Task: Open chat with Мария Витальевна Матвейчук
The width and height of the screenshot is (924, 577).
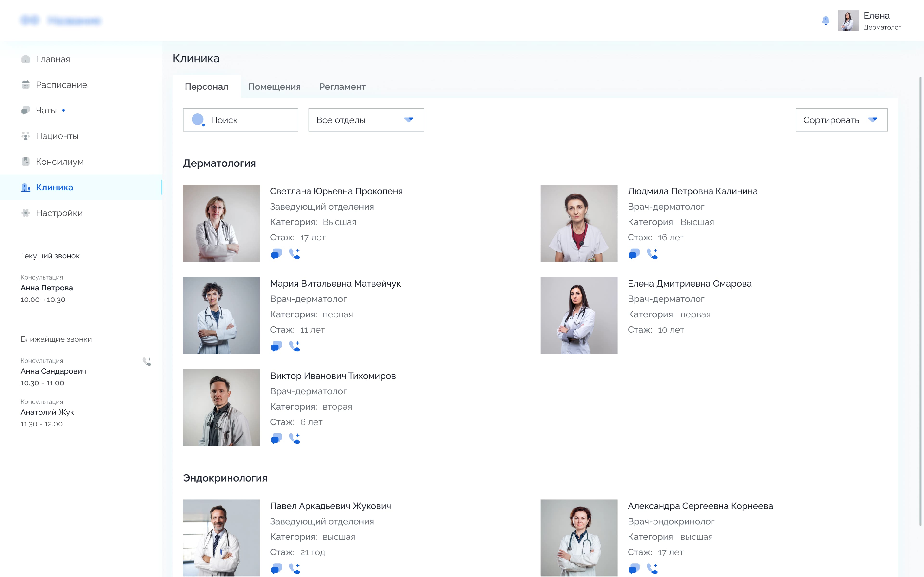Action: 276,346
